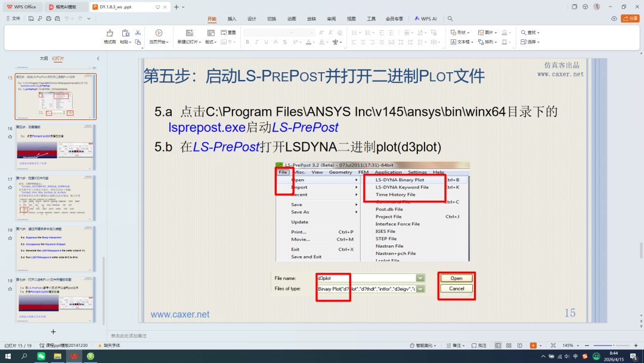Collapse the slide thumbnail panel chevron

pyautogui.click(x=98, y=59)
